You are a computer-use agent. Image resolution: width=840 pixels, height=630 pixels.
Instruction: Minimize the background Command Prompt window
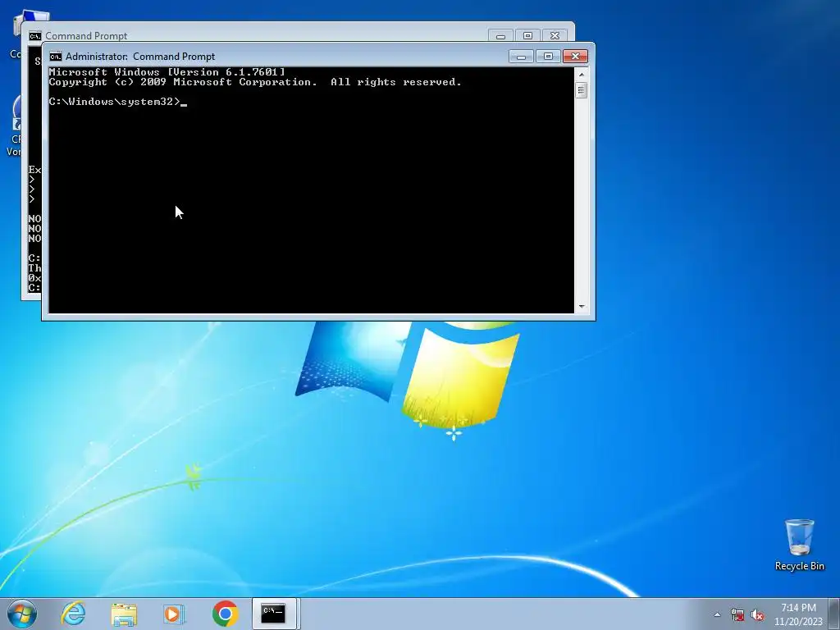click(500, 36)
